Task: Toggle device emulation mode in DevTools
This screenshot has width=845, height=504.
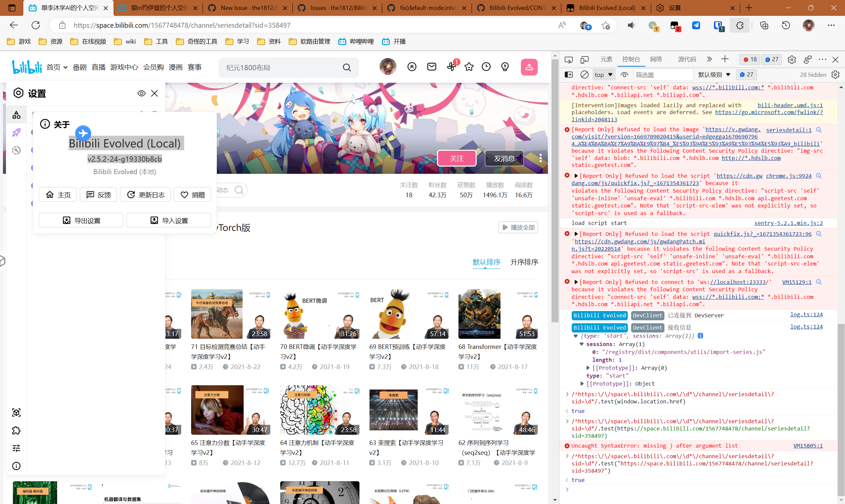Action: pos(585,59)
